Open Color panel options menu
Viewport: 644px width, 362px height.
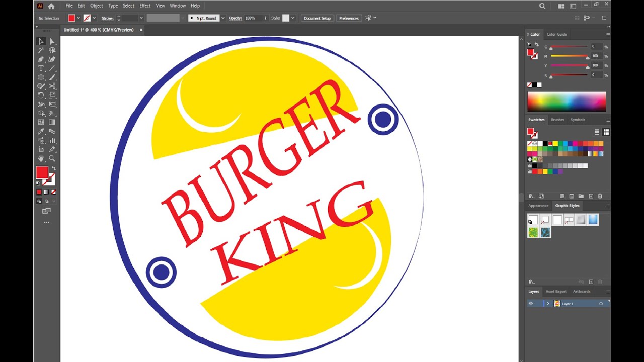coord(608,34)
